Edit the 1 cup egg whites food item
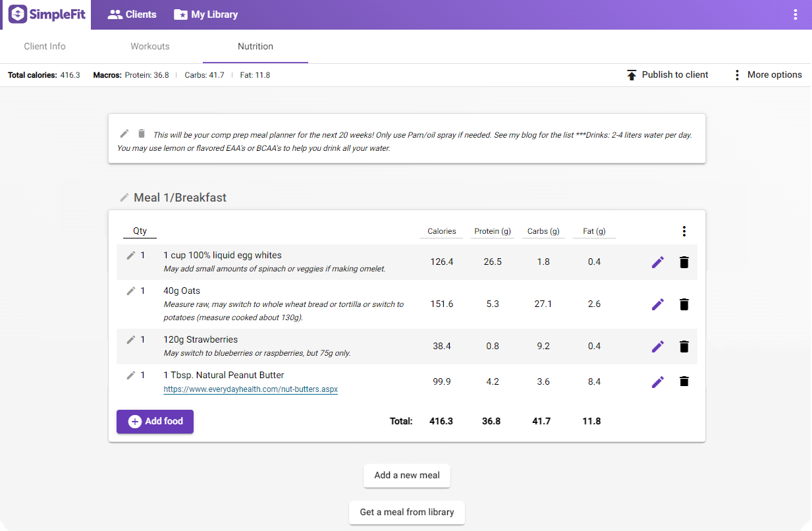 (657, 262)
